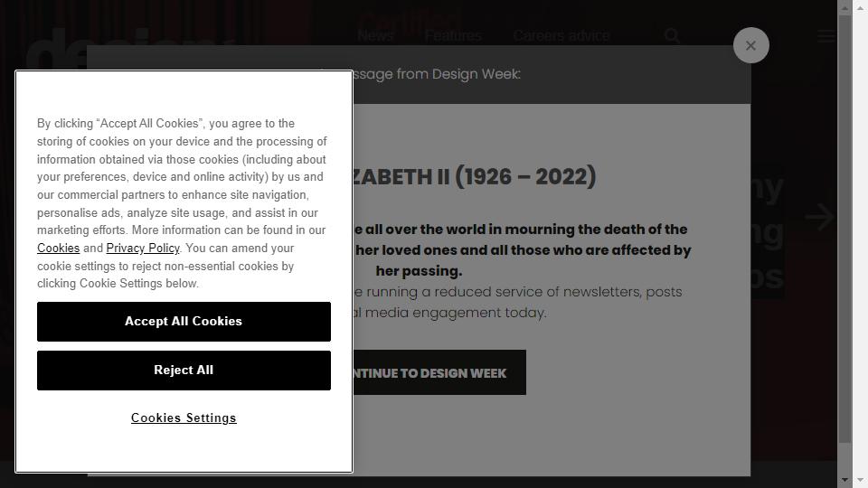Click Continue to Design Week button
868x488 pixels.
439,372
